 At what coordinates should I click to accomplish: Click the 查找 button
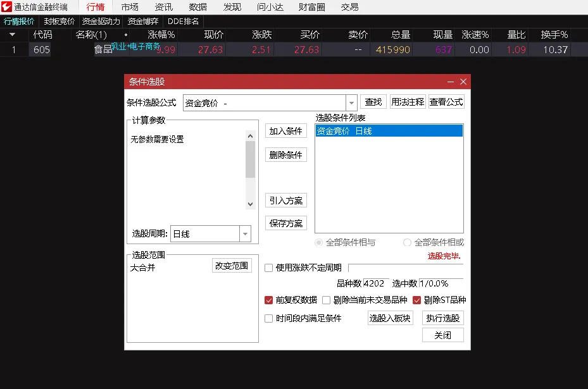tap(373, 102)
